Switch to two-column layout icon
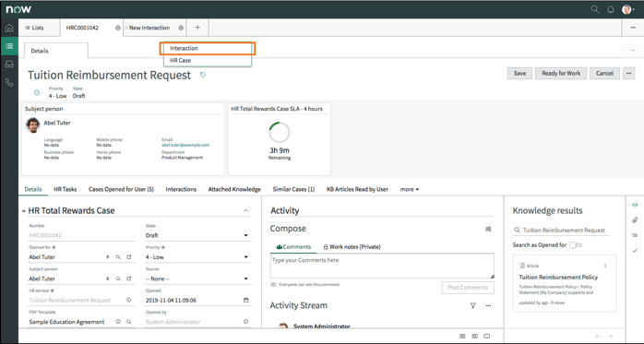 [x=475, y=337]
